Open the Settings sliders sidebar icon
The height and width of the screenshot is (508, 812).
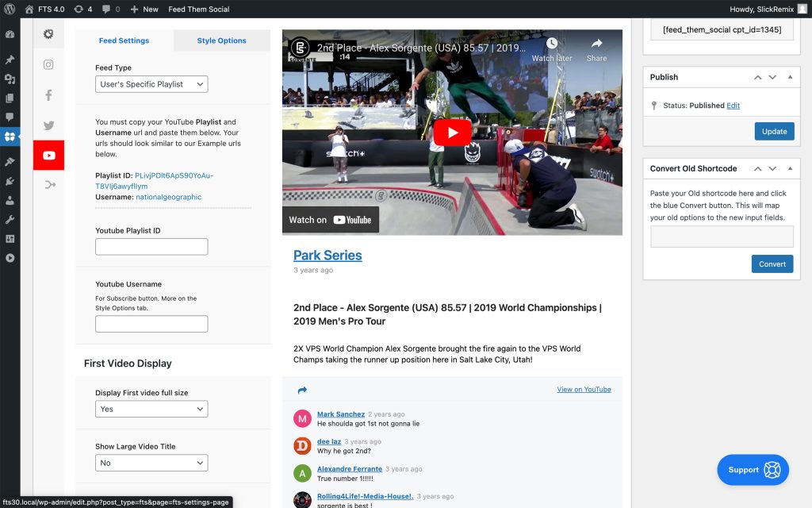(x=10, y=238)
